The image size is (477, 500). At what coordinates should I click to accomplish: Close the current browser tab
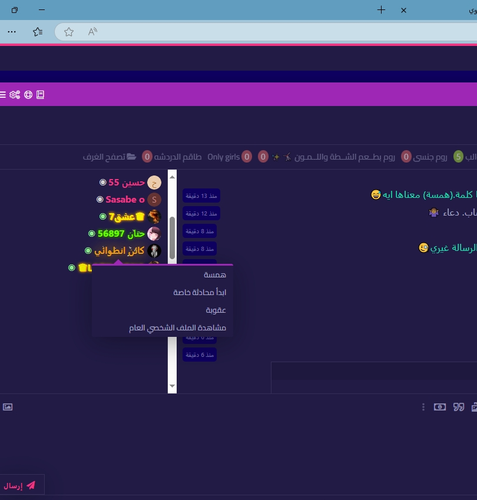tap(403, 10)
